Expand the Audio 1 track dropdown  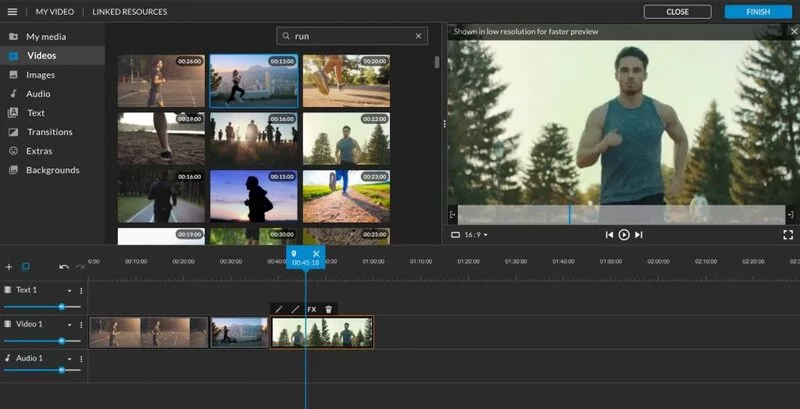(69, 359)
